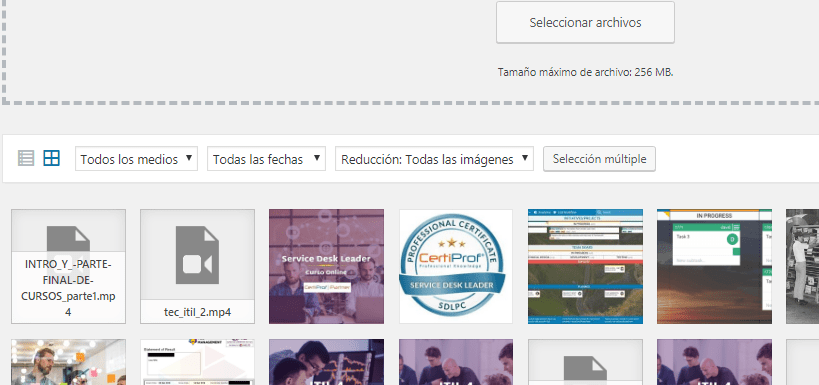Image resolution: width=819 pixels, height=385 pixels.
Task: Open the CertiProf Service Desk Leader badge
Action: (455, 266)
